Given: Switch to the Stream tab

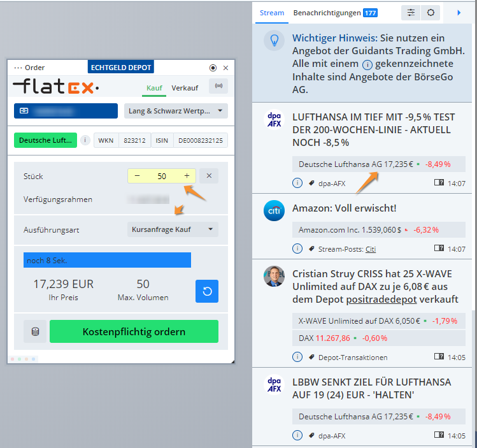Looking at the screenshot, I should [x=272, y=13].
